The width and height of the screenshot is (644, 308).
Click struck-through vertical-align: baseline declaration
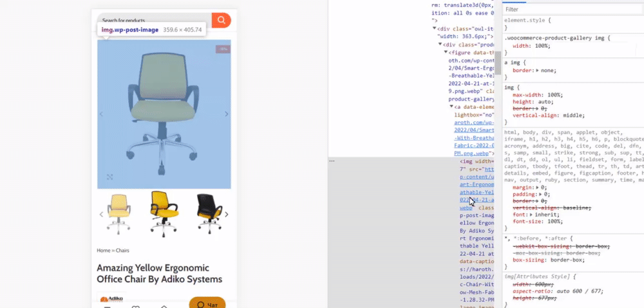[x=552, y=208]
